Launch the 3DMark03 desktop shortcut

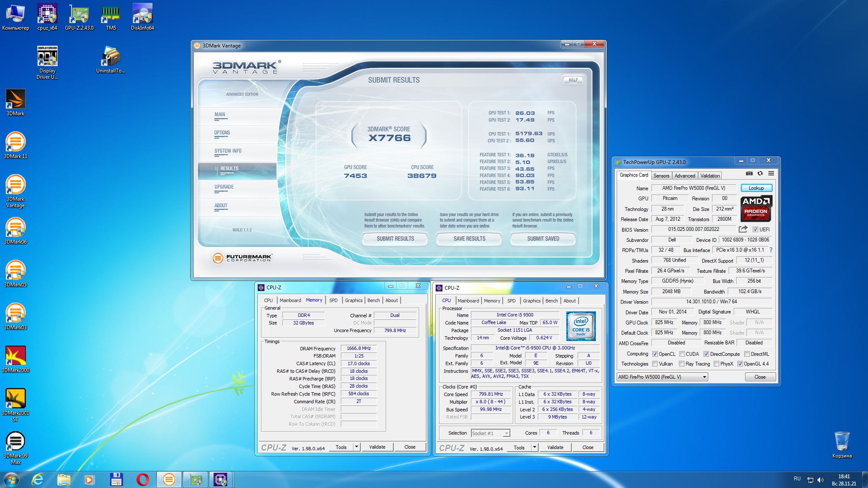15,316
